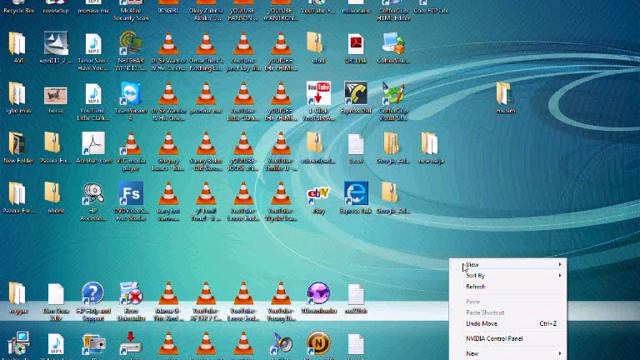
Task: Open the NETGEAR shortcut icon
Action: [131, 44]
